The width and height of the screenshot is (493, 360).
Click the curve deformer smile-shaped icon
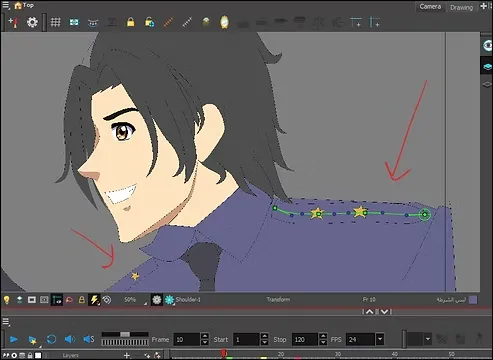pyautogui.click(x=93, y=23)
